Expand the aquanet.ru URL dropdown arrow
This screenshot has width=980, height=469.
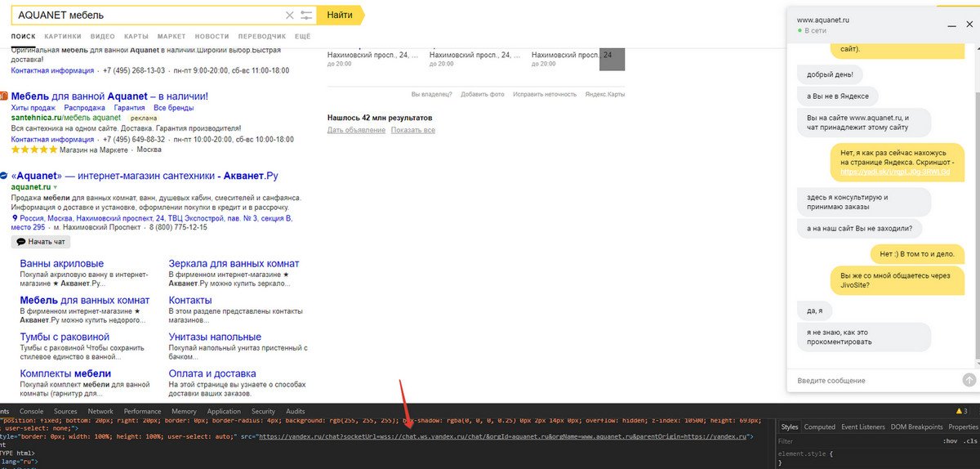56,188
